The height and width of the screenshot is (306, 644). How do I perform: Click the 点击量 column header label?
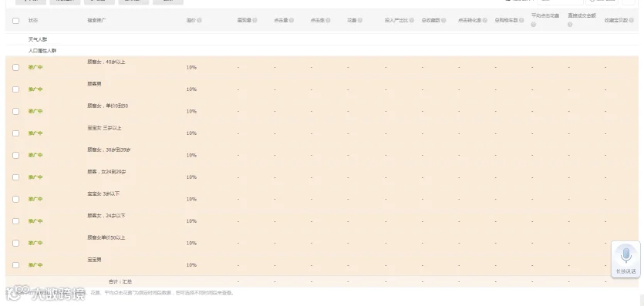(281, 20)
